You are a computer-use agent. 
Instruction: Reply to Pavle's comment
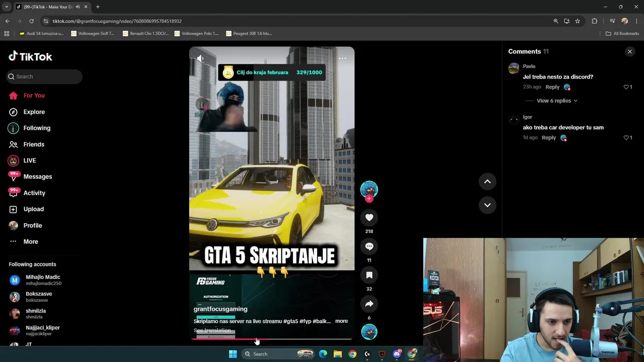point(552,87)
